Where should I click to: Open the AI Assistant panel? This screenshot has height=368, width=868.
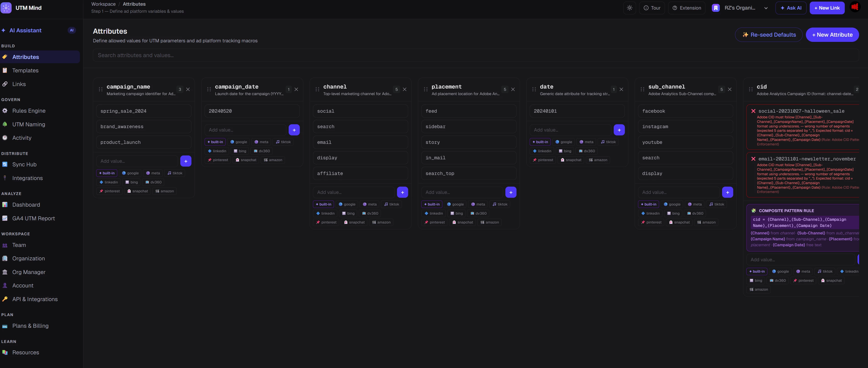tap(25, 30)
